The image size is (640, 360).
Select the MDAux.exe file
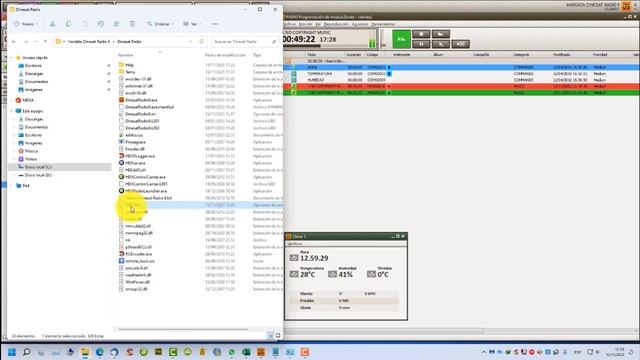click(x=135, y=163)
